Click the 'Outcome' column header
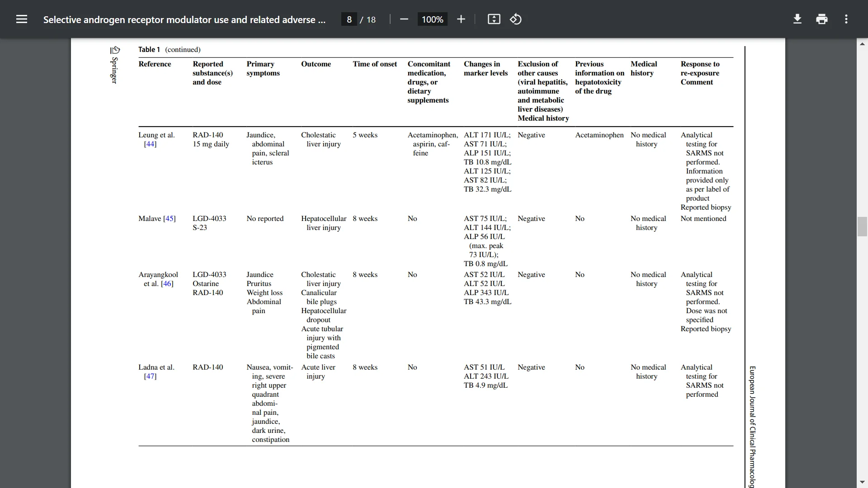The image size is (868, 488). (316, 64)
